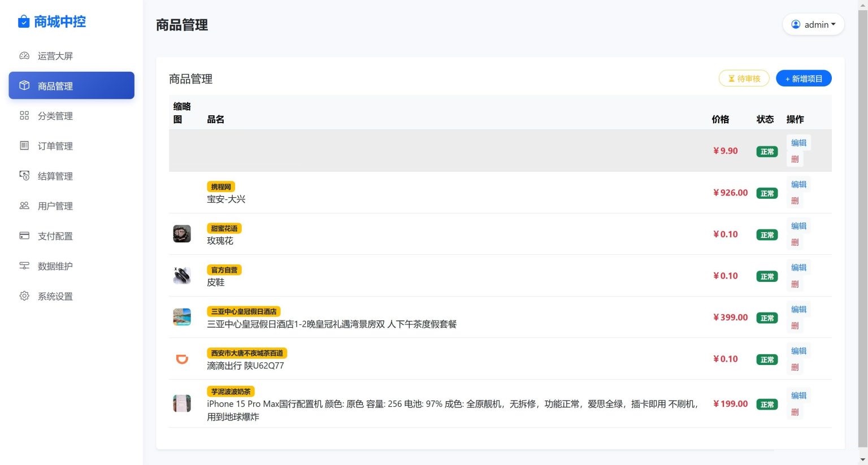Click the 分类管理 grid icon
Screen dimensions: 868x465
point(24,115)
